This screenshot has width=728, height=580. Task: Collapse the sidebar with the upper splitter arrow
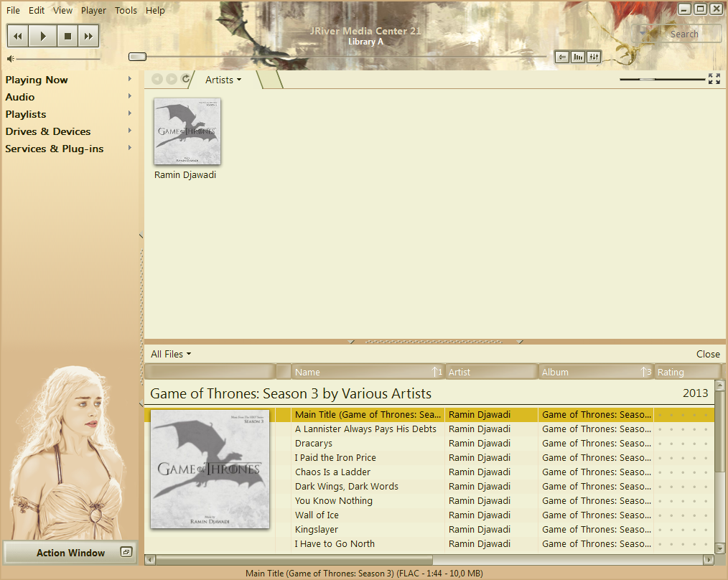click(x=141, y=236)
